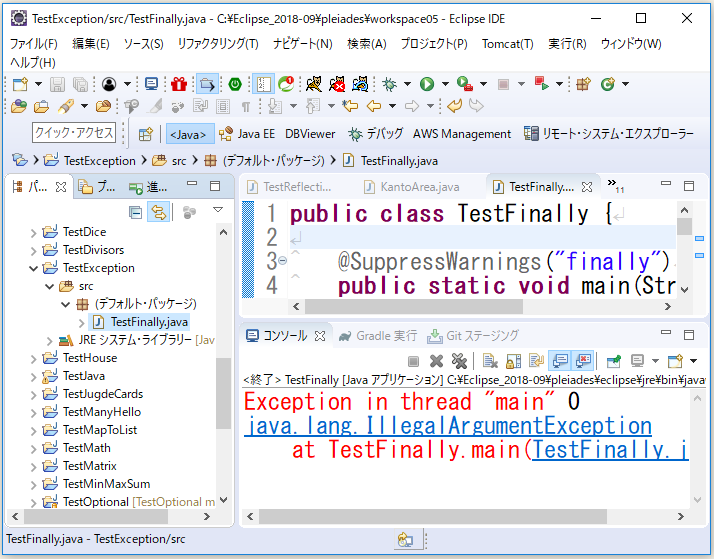Expand the JRE システム・ライブラリー node
Screen dimensions: 714x559
(50, 340)
